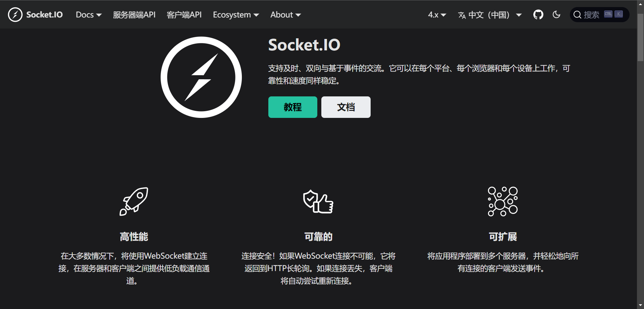Expand the Docs dropdown menu
The width and height of the screenshot is (644, 309).
(x=89, y=15)
